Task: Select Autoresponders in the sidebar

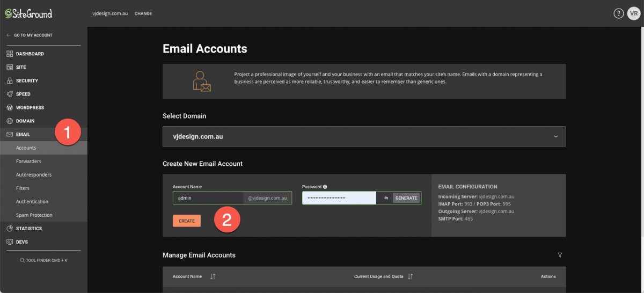Action: [34, 175]
